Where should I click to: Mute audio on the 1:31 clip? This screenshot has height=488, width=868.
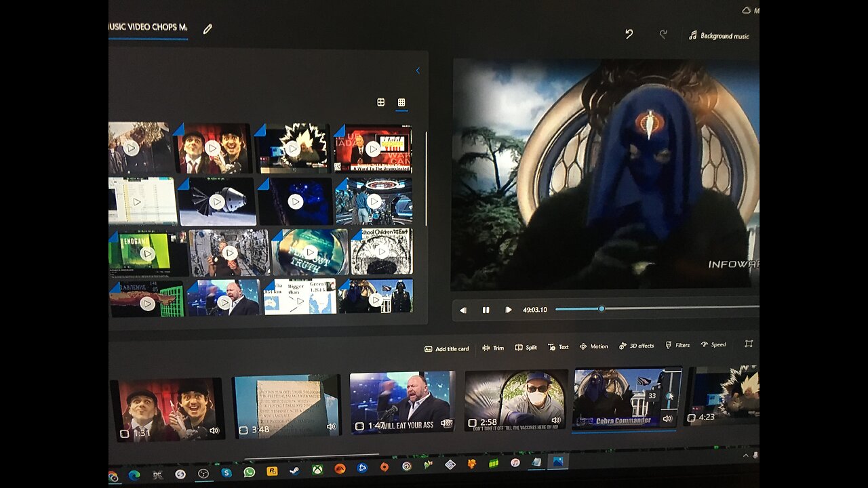214,430
